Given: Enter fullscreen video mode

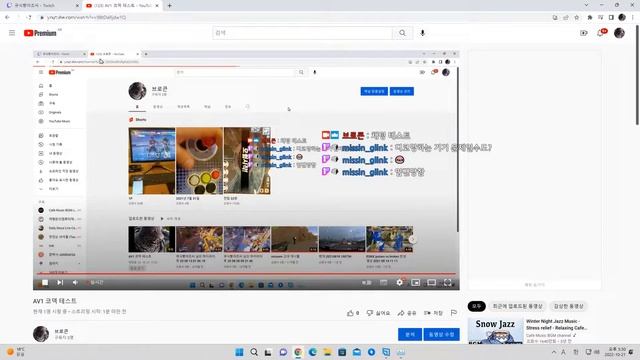Looking at the screenshot, I should 448,282.
